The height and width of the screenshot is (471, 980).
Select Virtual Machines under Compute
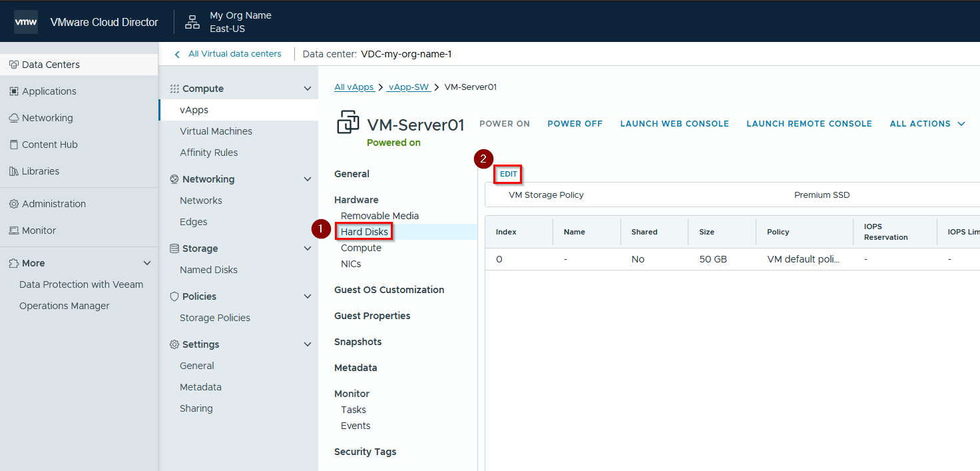point(216,131)
